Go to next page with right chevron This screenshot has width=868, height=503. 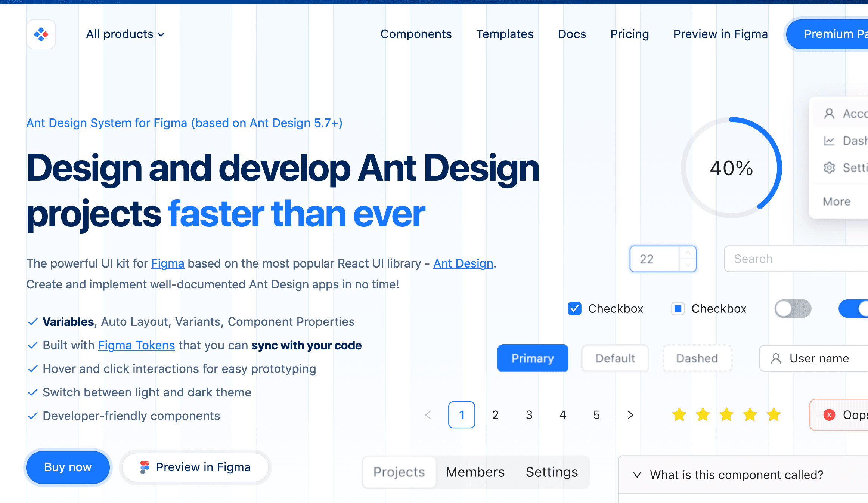coord(630,415)
